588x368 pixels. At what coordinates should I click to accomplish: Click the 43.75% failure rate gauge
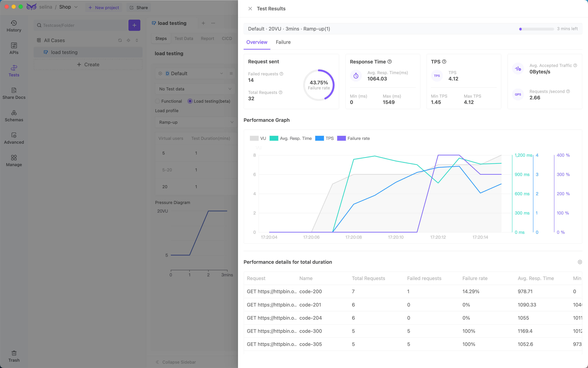pos(319,85)
